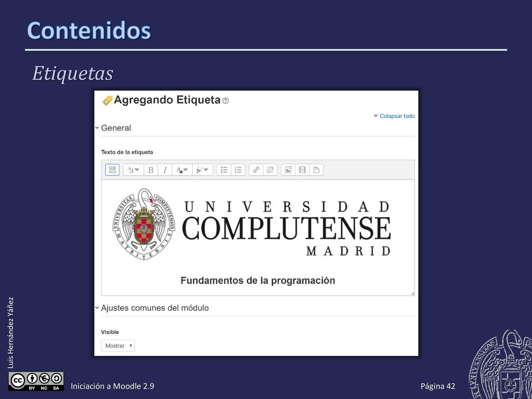The width and height of the screenshot is (532, 399).
Task: Click the unlink icon
Action: tap(270, 170)
